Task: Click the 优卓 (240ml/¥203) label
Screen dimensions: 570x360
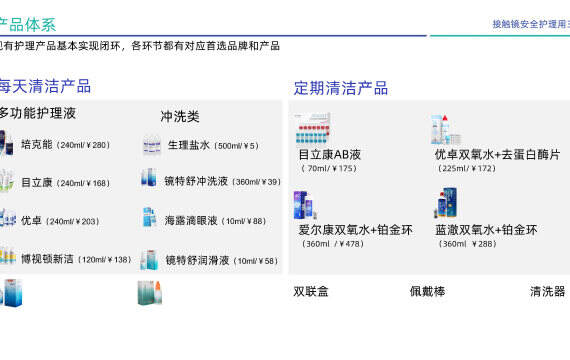Action: tap(60, 221)
